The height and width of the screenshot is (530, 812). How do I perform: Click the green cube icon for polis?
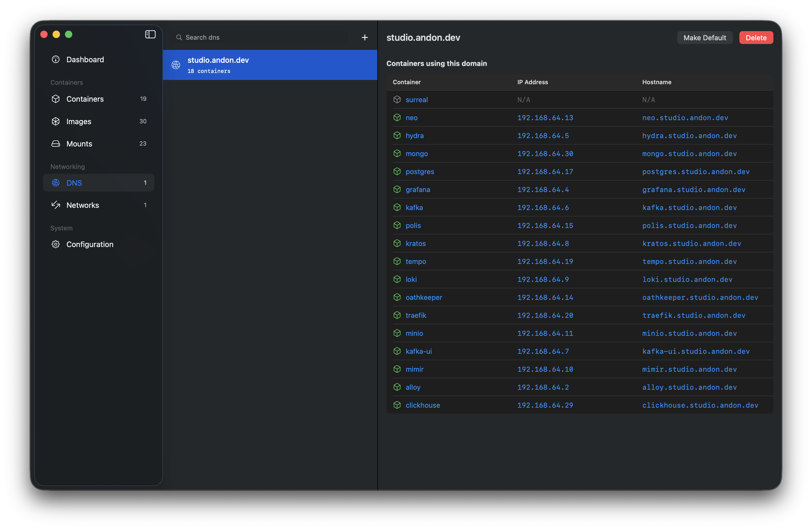coord(397,225)
